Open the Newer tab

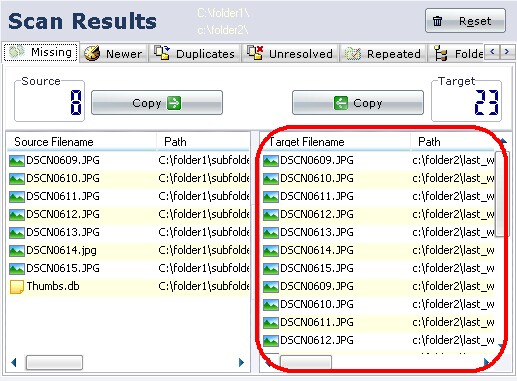click(114, 54)
